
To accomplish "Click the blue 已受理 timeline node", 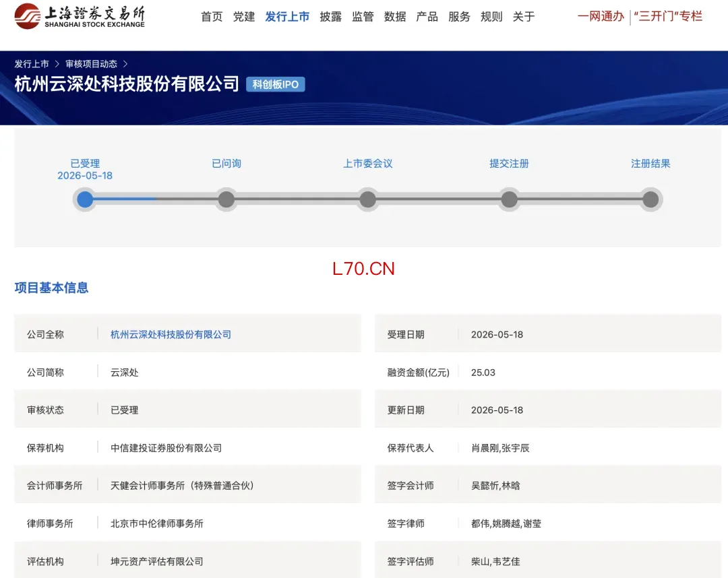I will pos(85,199).
